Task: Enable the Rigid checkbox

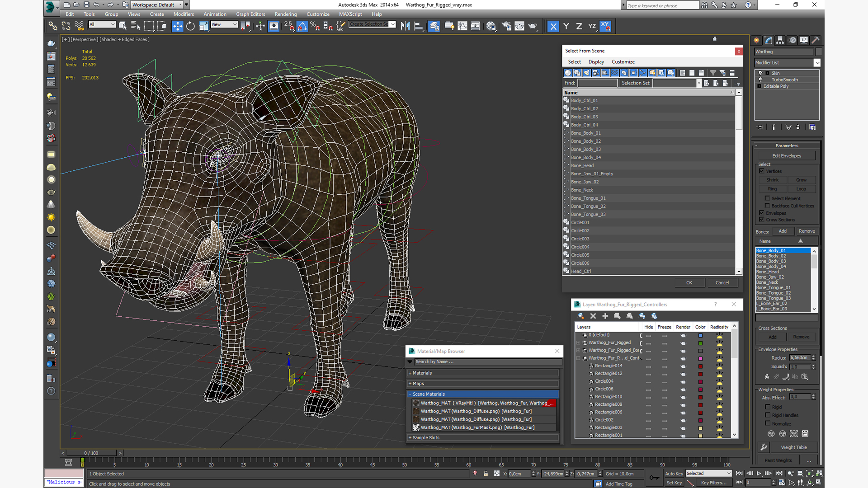Action: pyautogui.click(x=768, y=407)
